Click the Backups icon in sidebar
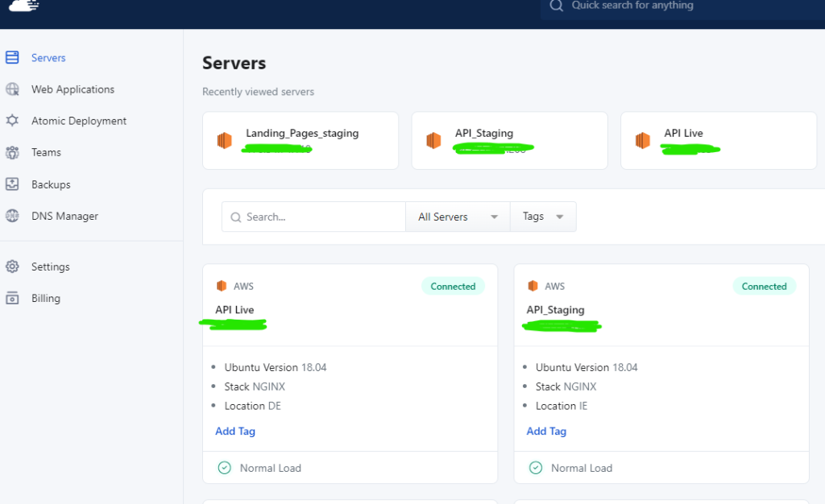The image size is (825, 504). (x=12, y=184)
